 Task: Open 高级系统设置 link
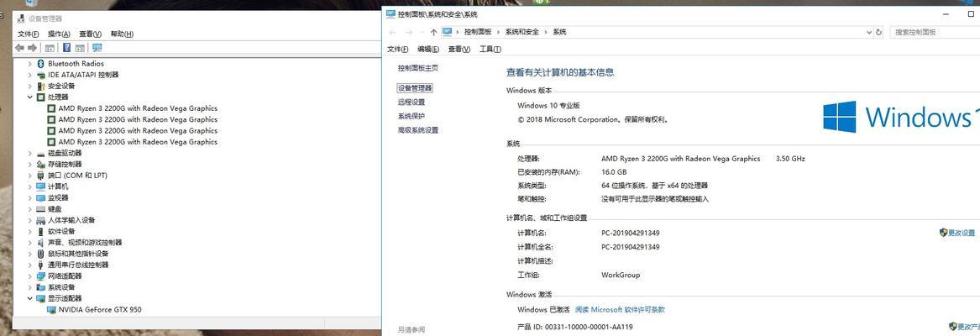[x=418, y=130]
